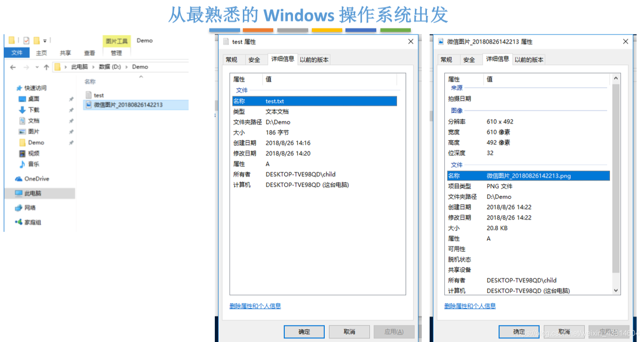This screenshot has width=644, height=342.
Task: Expand the 数据 (D:) breadcrumb chevron
Action: (x=126, y=67)
